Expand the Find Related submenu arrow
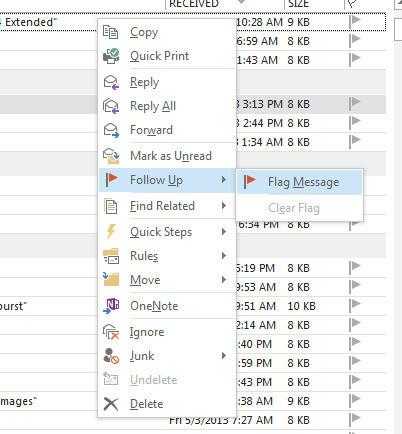The height and width of the screenshot is (434, 402). pos(224,206)
